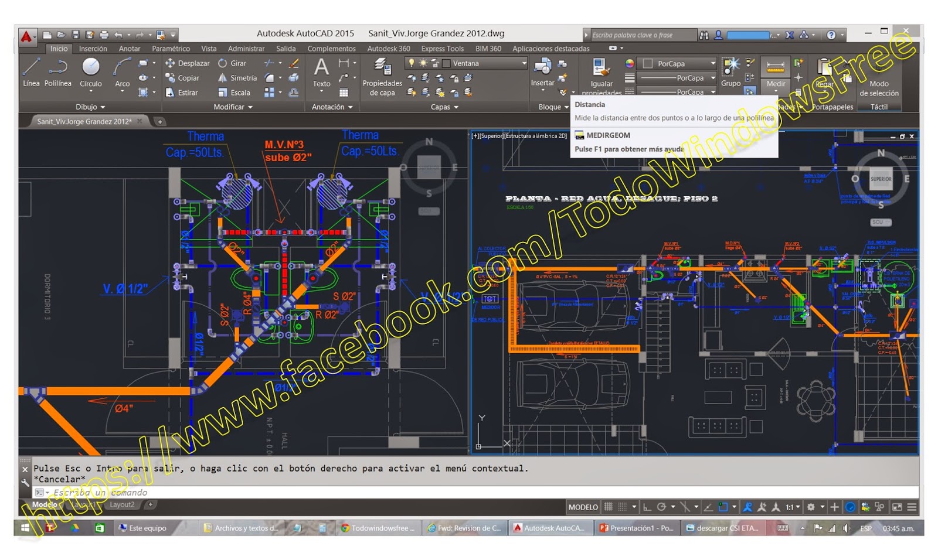This screenshot has height=560, width=938.
Task: Select the Línea drawing tool
Action: click(31, 73)
